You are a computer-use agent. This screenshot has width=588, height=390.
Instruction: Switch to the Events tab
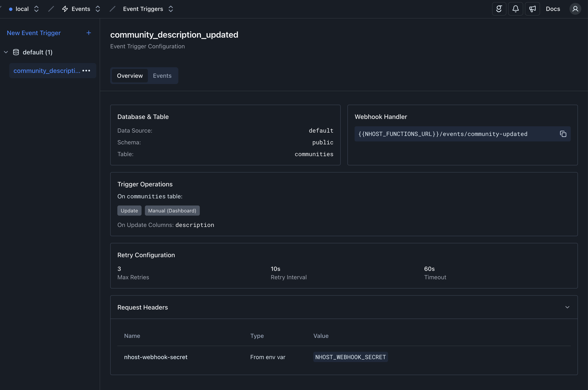[162, 76]
